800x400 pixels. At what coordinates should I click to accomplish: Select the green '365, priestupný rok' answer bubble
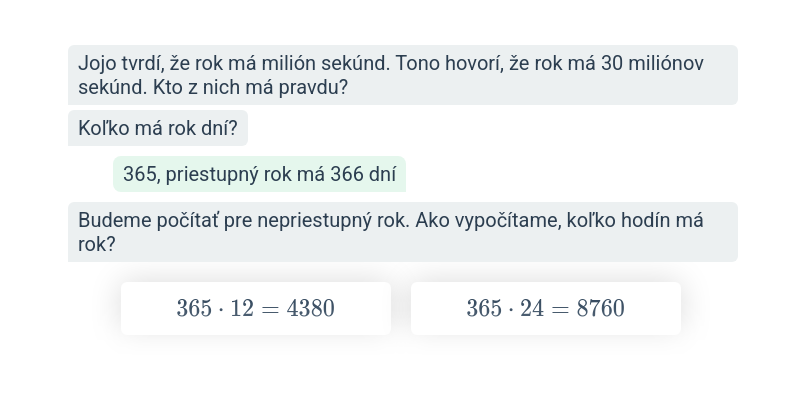[x=259, y=174]
